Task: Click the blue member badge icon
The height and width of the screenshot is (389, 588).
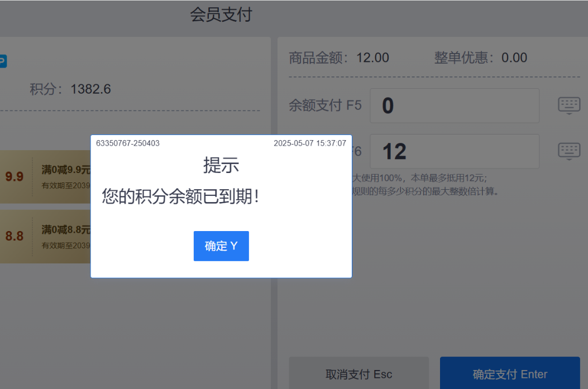Action: [x=3, y=61]
